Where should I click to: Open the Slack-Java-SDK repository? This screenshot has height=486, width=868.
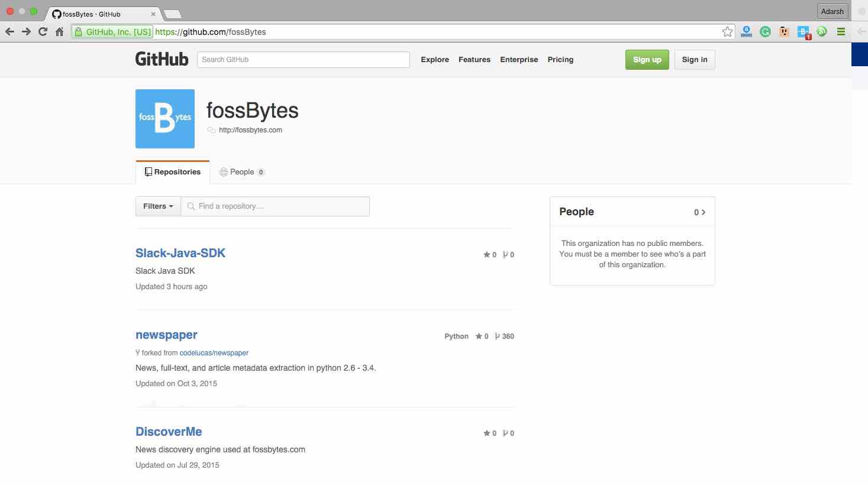pyautogui.click(x=180, y=253)
